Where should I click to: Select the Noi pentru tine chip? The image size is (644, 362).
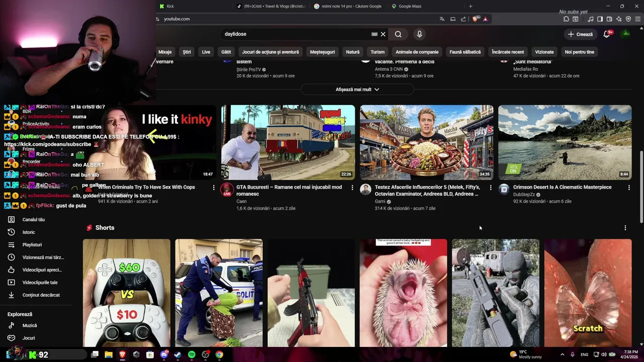coord(580,52)
